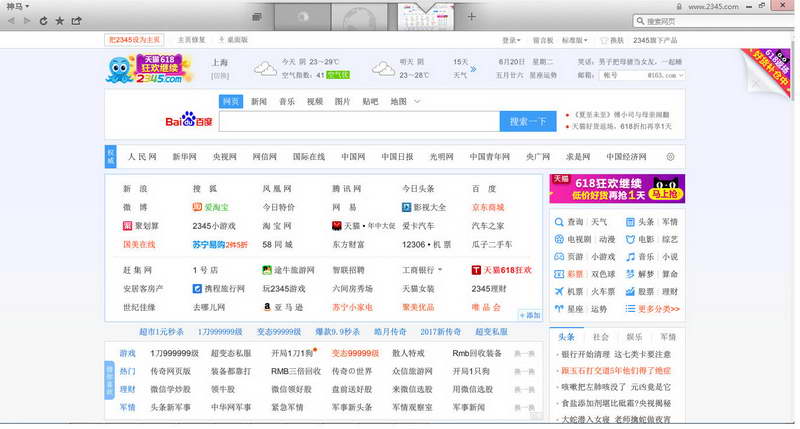Click the Baidu logo
800x429 pixels.
(x=189, y=119)
